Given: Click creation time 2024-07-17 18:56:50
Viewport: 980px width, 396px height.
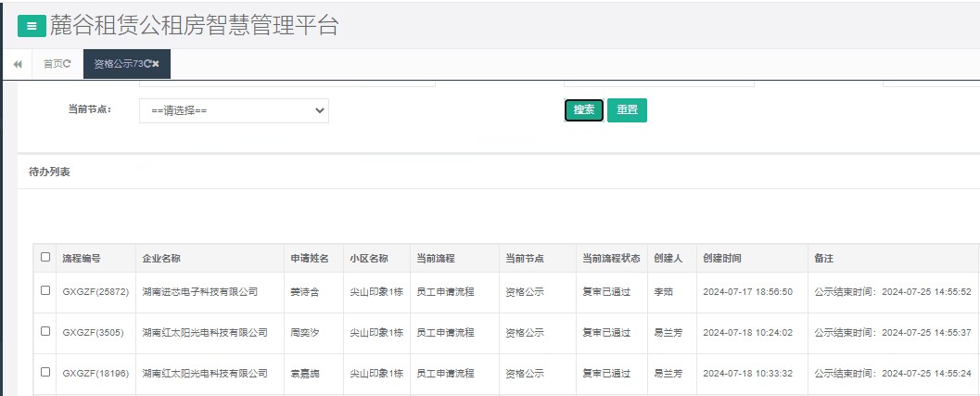Looking at the screenshot, I should click(747, 292).
